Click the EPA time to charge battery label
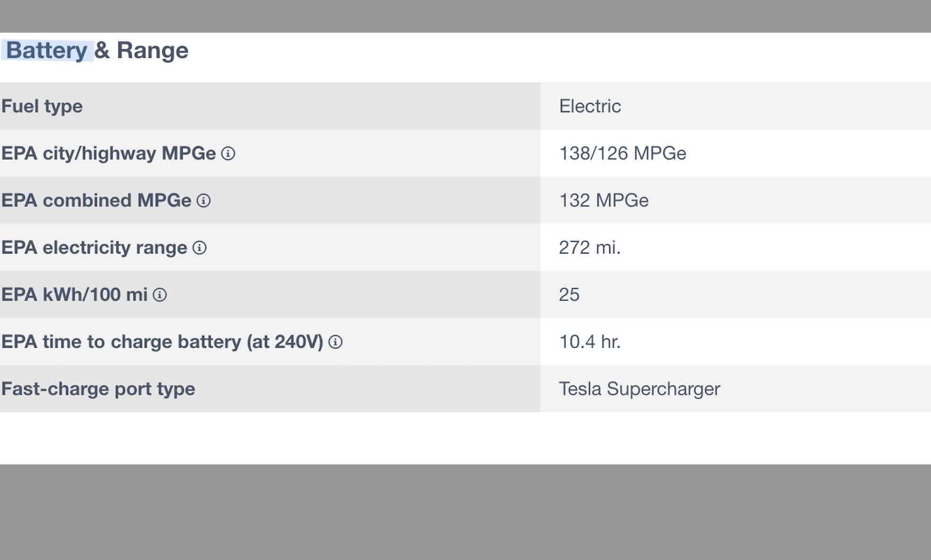 tap(162, 342)
